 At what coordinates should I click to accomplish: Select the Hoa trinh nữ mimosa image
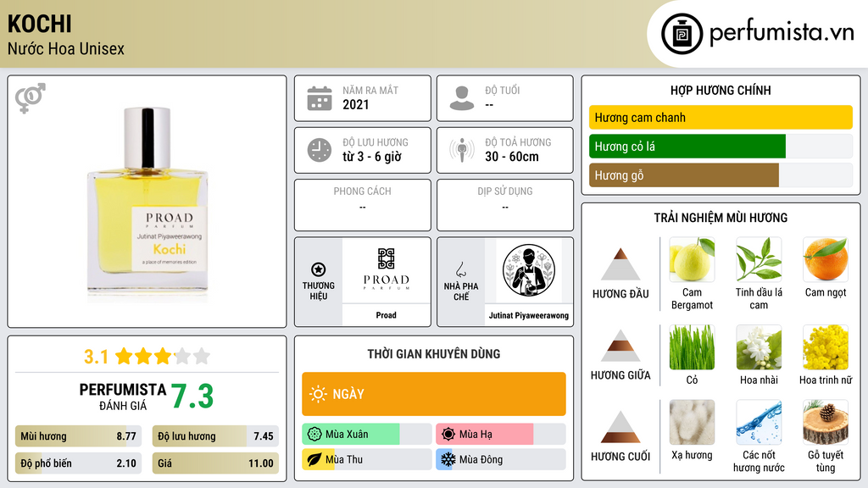826,347
